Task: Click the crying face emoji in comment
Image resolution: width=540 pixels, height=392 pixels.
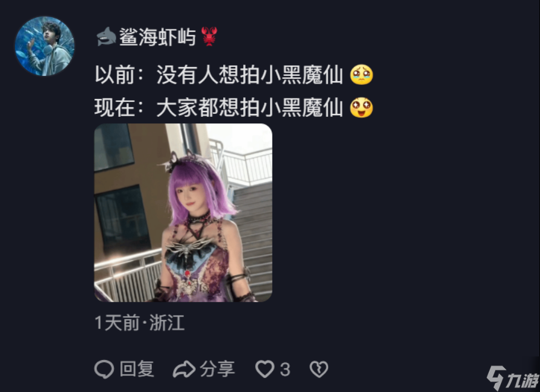Action: click(x=361, y=75)
